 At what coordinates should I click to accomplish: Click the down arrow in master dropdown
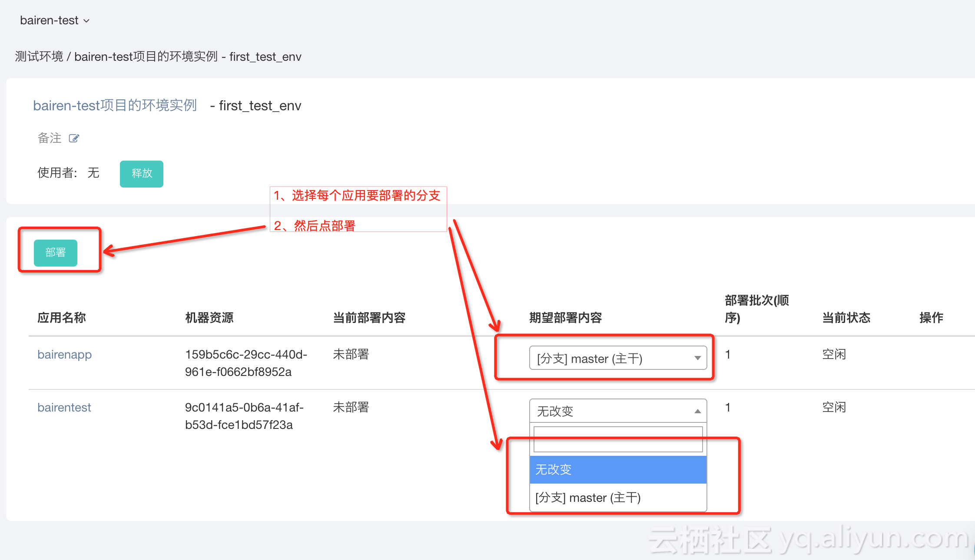click(697, 358)
